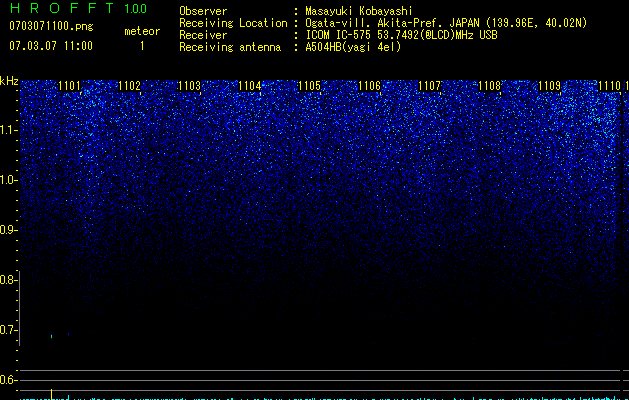Select the file name 0703071100.png
The width and height of the screenshot is (629, 400).
pyautogui.click(x=51, y=27)
